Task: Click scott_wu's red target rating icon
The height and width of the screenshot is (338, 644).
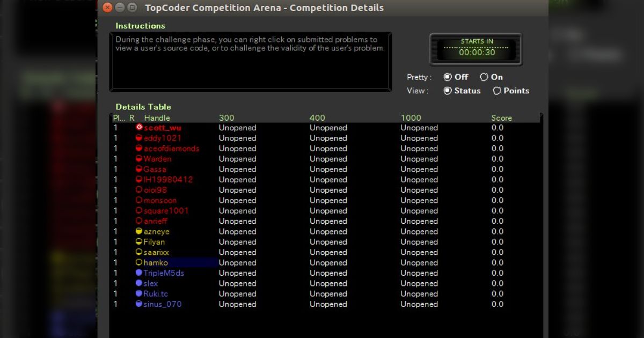Action: pos(139,128)
